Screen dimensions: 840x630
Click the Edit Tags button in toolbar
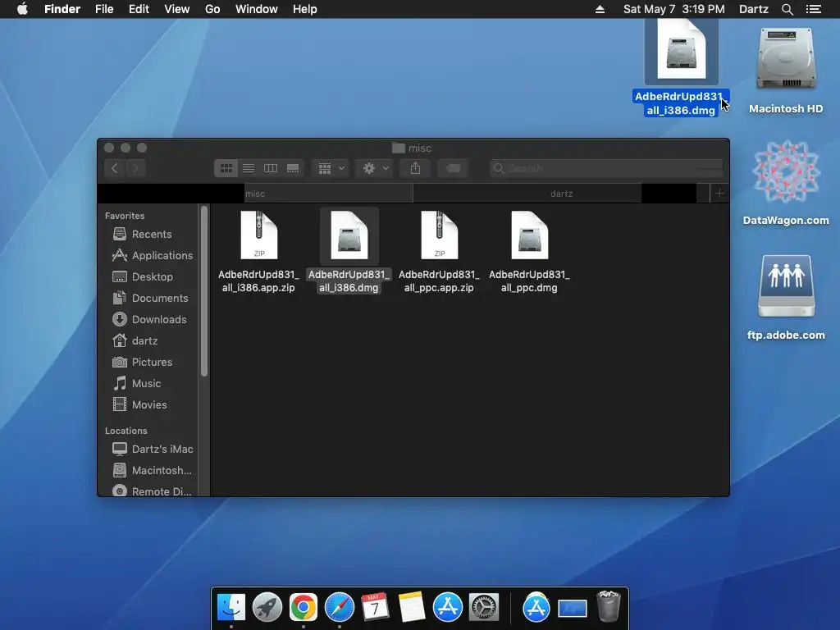point(453,168)
